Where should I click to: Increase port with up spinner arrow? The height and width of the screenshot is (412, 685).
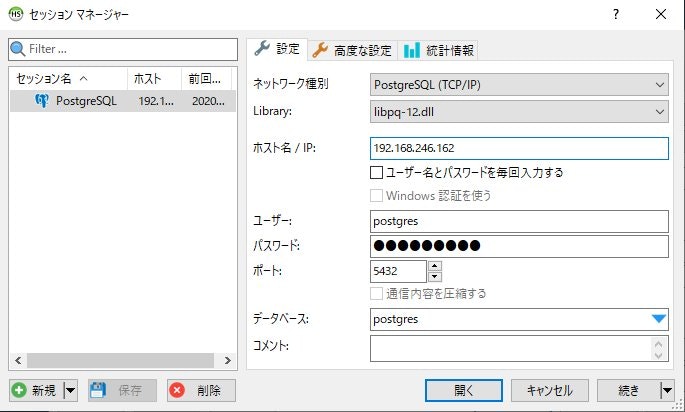(435, 266)
